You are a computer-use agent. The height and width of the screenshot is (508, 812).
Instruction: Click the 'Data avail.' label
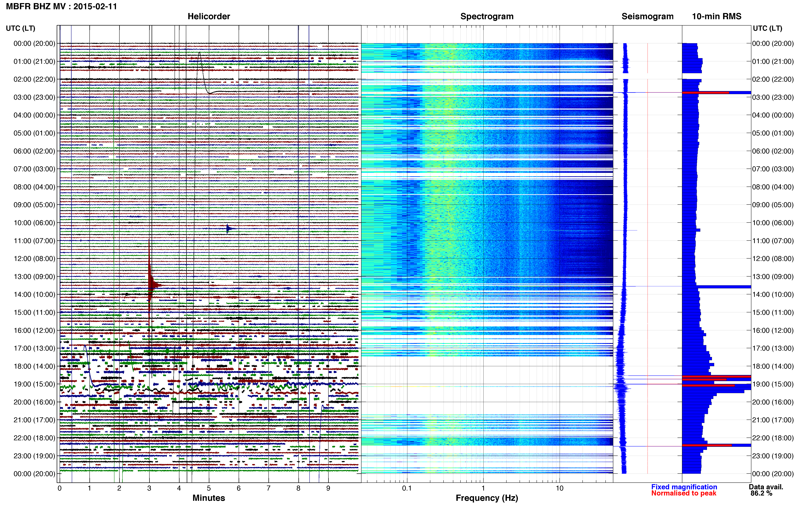click(x=766, y=487)
